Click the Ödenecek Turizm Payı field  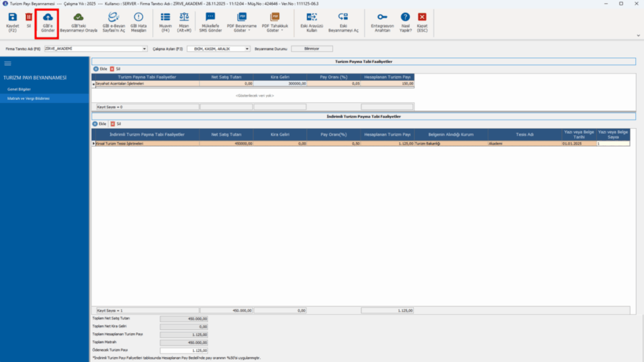pyautogui.click(x=184, y=351)
